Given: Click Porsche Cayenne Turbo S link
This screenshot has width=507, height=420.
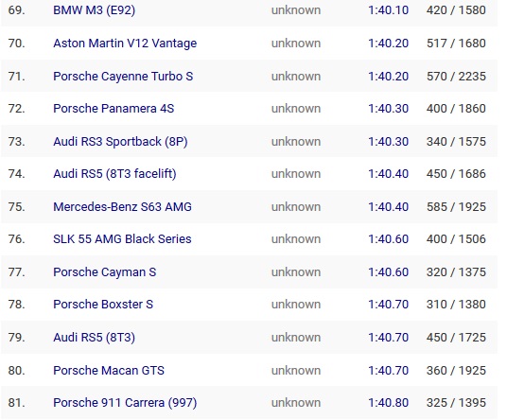Looking at the screenshot, I should point(123,77).
